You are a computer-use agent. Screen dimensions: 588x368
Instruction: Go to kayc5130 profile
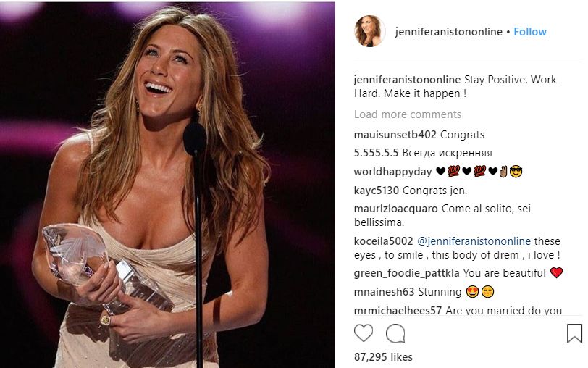377,191
